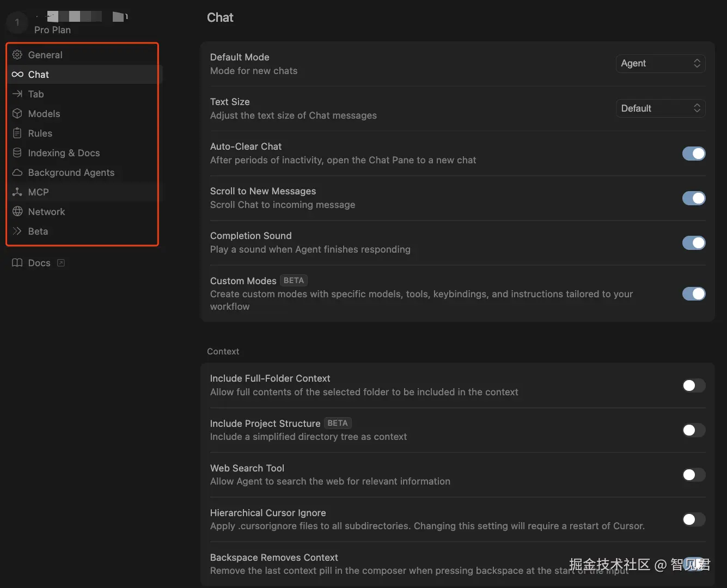Click the Rules clipboard icon
727x588 pixels.
[x=17, y=133]
